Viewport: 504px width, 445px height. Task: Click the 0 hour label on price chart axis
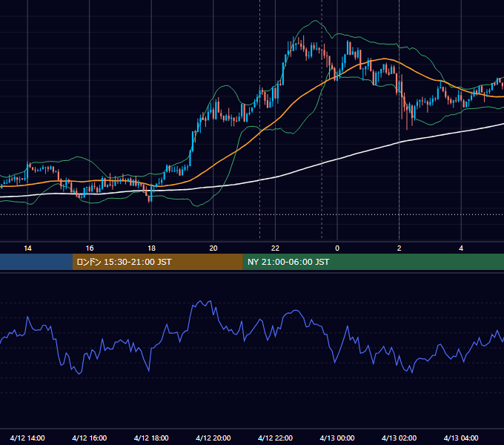(x=337, y=248)
